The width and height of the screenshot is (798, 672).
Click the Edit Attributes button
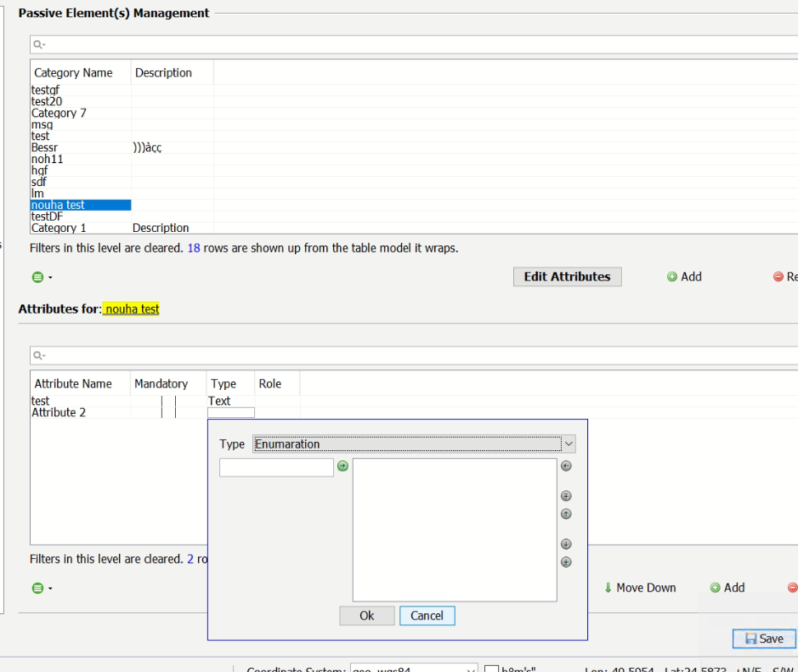pyautogui.click(x=567, y=277)
